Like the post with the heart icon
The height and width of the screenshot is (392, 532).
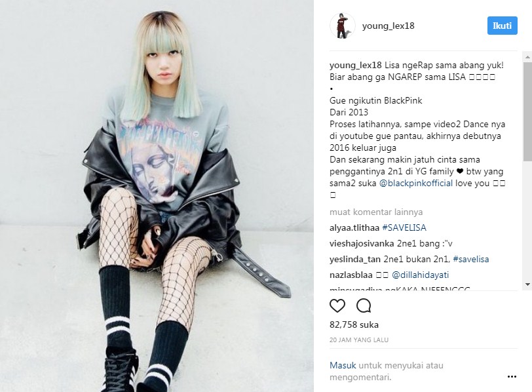coord(337,305)
